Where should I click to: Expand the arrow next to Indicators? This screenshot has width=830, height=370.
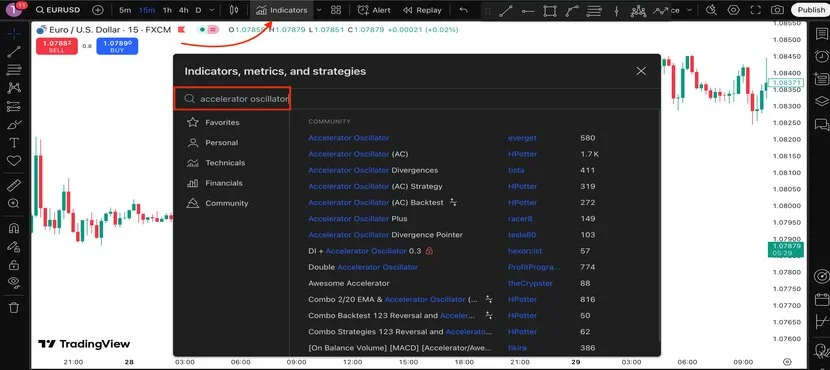click(319, 10)
